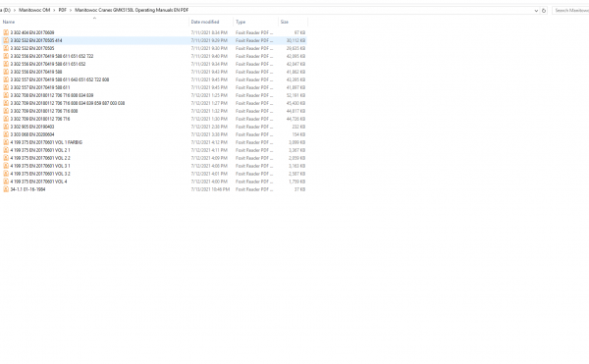
Task: Expand chevron after PDF in breadcrumb
Action: (71, 10)
